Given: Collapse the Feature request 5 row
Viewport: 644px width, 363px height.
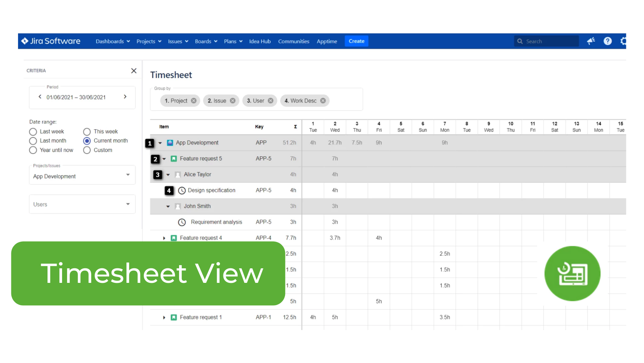Looking at the screenshot, I should point(164,159).
